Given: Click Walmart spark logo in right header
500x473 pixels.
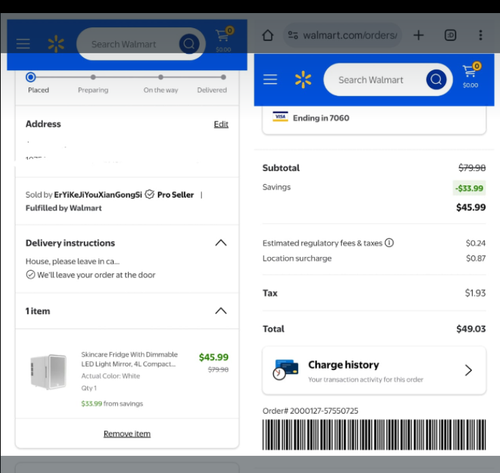Looking at the screenshot, I should pos(303,80).
